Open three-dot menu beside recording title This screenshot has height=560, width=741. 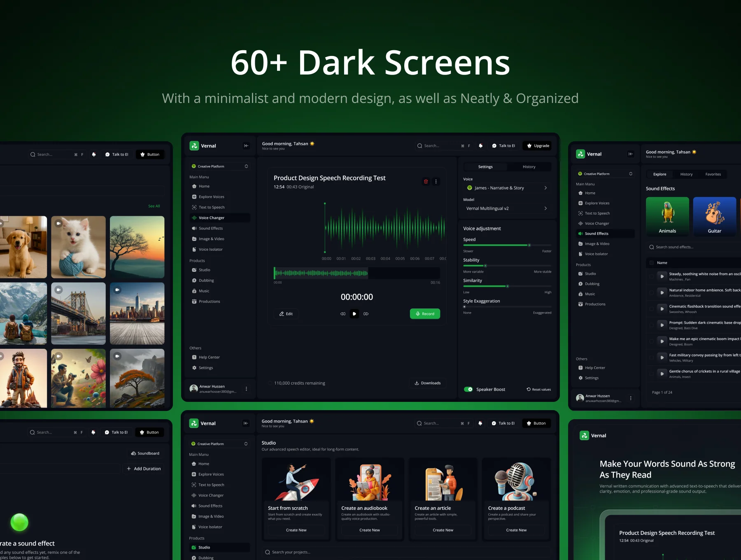pos(436,182)
